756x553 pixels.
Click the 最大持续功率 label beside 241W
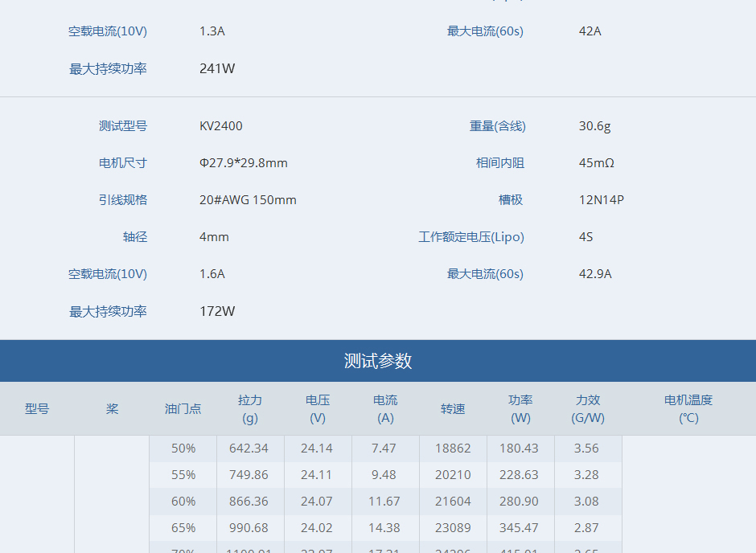coord(108,69)
